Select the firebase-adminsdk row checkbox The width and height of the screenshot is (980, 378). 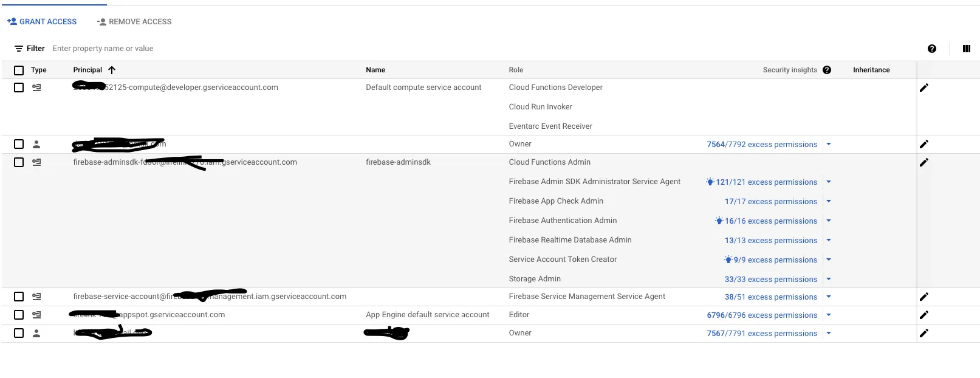click(19, 162)
